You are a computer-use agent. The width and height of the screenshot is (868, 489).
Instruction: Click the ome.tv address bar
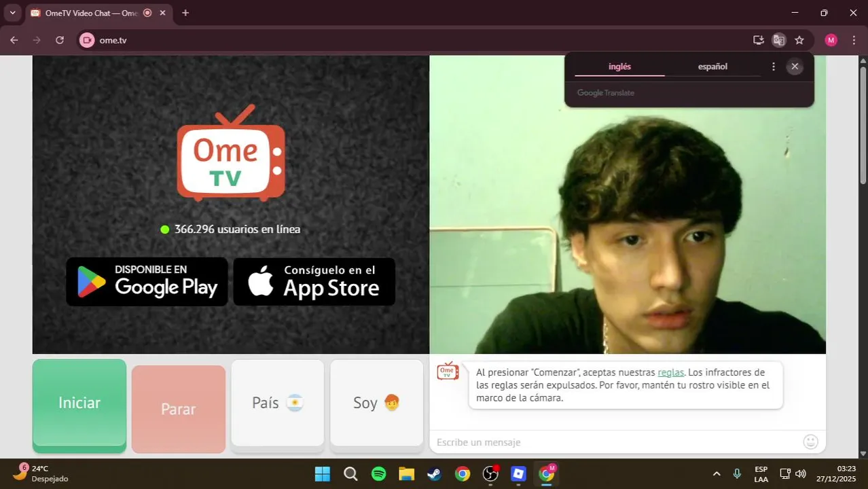[421, 40]
